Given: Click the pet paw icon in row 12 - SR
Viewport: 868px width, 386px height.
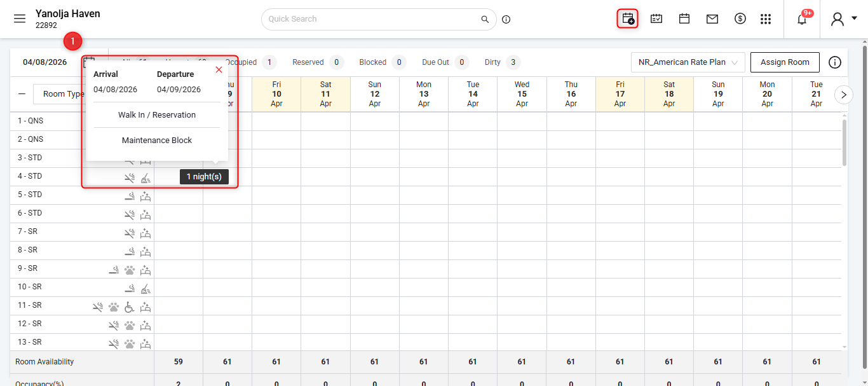Looking at the screenshot, I should tap(130, 326).
